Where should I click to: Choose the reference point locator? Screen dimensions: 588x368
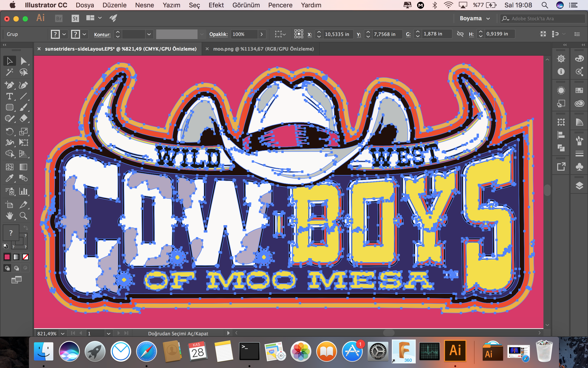click(299, 34)
